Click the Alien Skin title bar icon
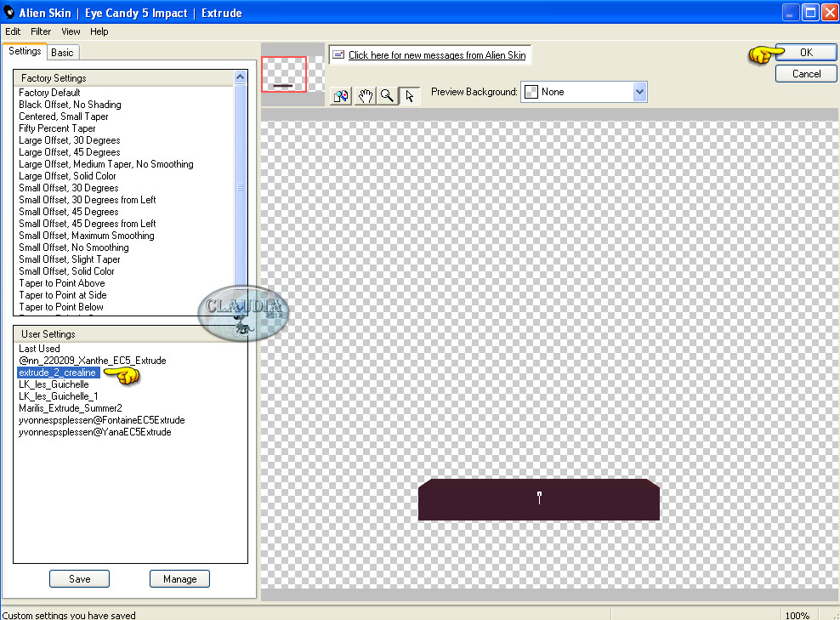 9,12
